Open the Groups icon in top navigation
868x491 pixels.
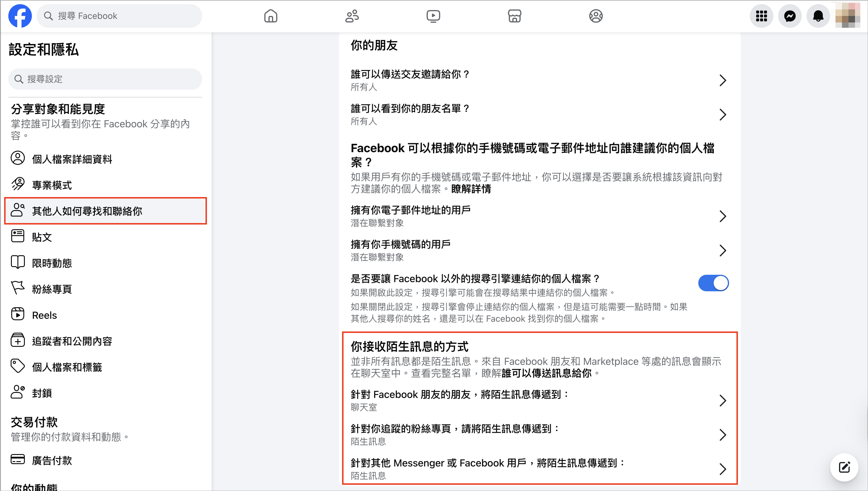596,16
